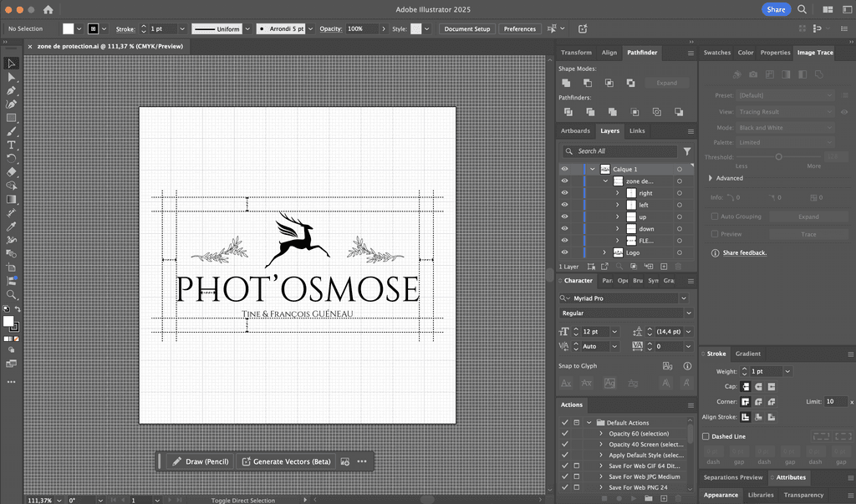Expand the Logo layer group
The height and width of the screenshot is (504, 856).
(604, 252)
